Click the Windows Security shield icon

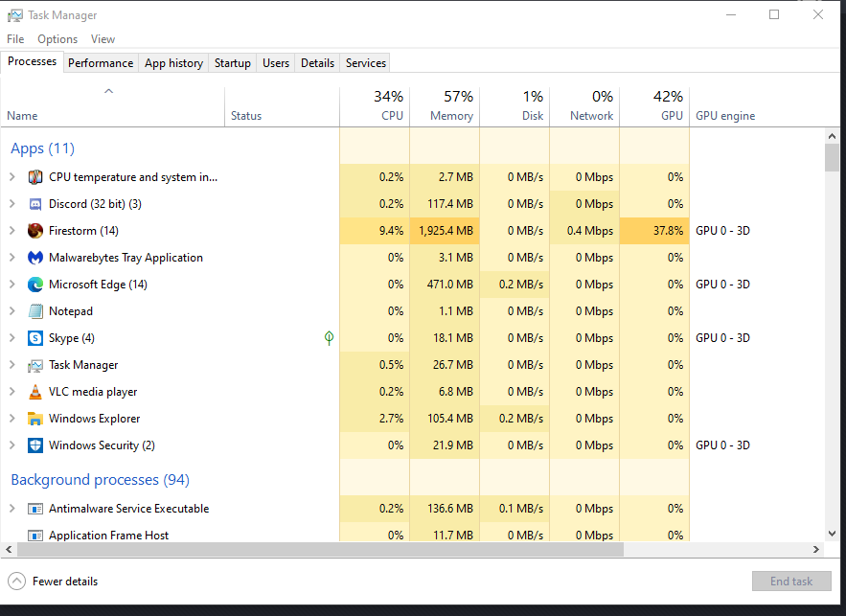(35, 445)
